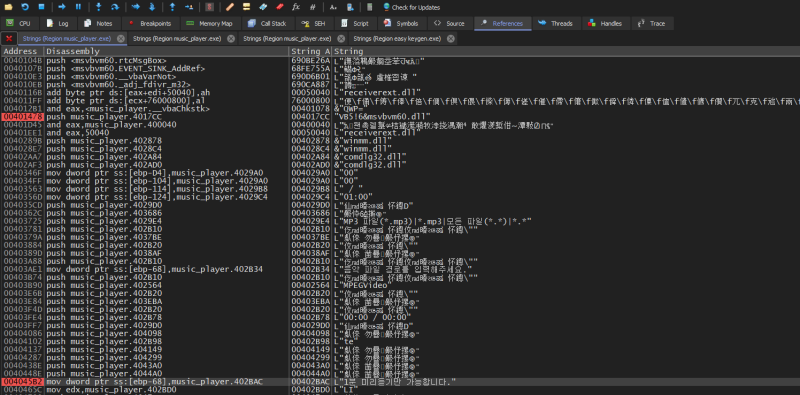
Task: Stop debugging with the square icon
Action: point(41,7)
